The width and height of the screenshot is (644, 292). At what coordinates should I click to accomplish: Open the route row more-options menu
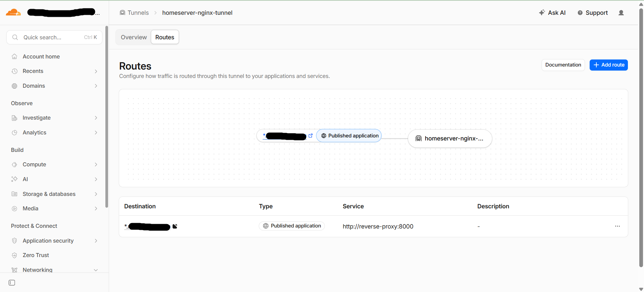pyautogui.click(x=617, y=226)
